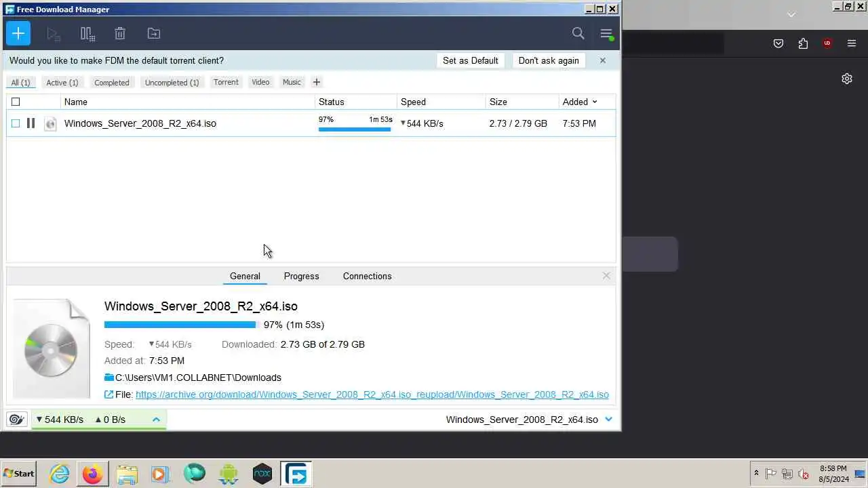The image size is (868, 488).
Task: Click Set as Default button
Action: tap(471, 60)
